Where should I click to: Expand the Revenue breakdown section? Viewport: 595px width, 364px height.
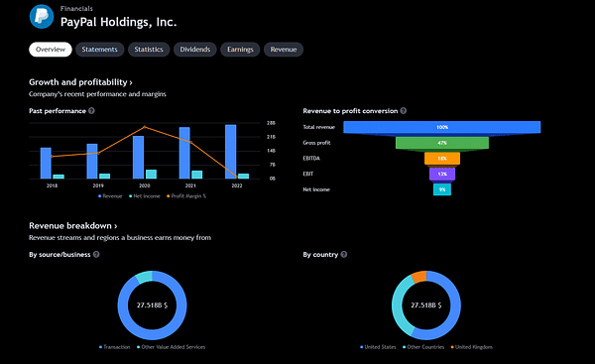tap(72, 226)
